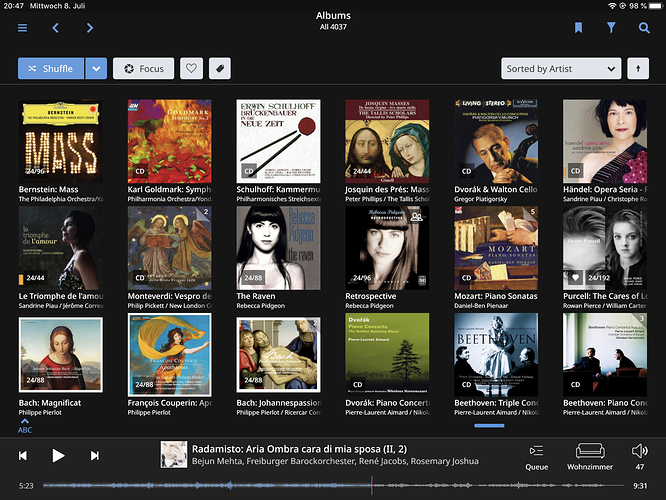This screenshot has width=666, height=500.
Task: Click the 'Retrospective' album title text
Action: click(x=371, y=296)
